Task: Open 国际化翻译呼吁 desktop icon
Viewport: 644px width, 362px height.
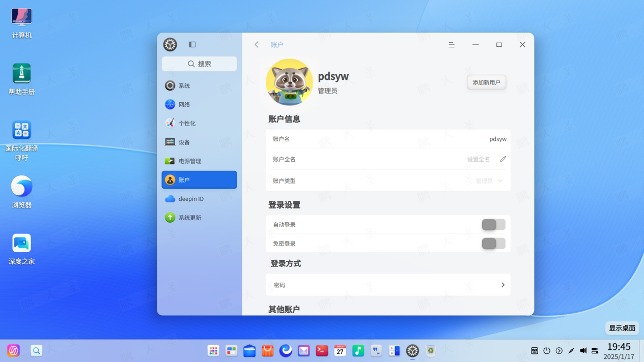Action: pos(21,141)
